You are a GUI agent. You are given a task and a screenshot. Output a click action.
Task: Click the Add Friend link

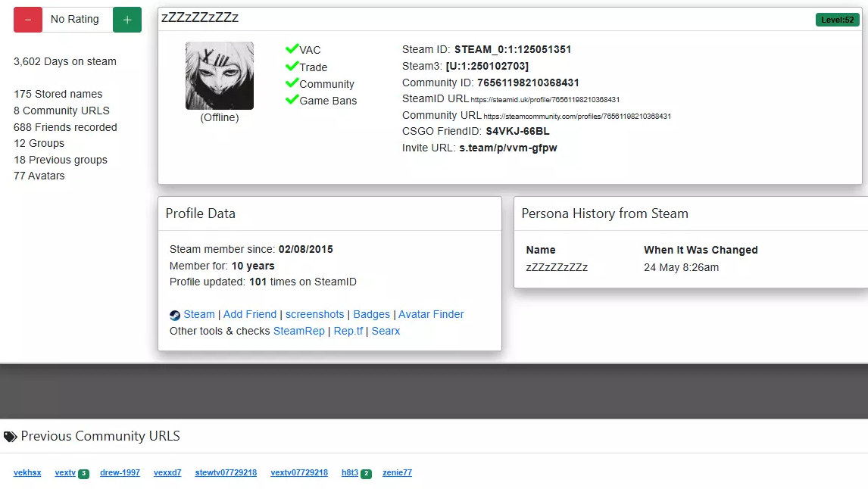pos(250,314)
